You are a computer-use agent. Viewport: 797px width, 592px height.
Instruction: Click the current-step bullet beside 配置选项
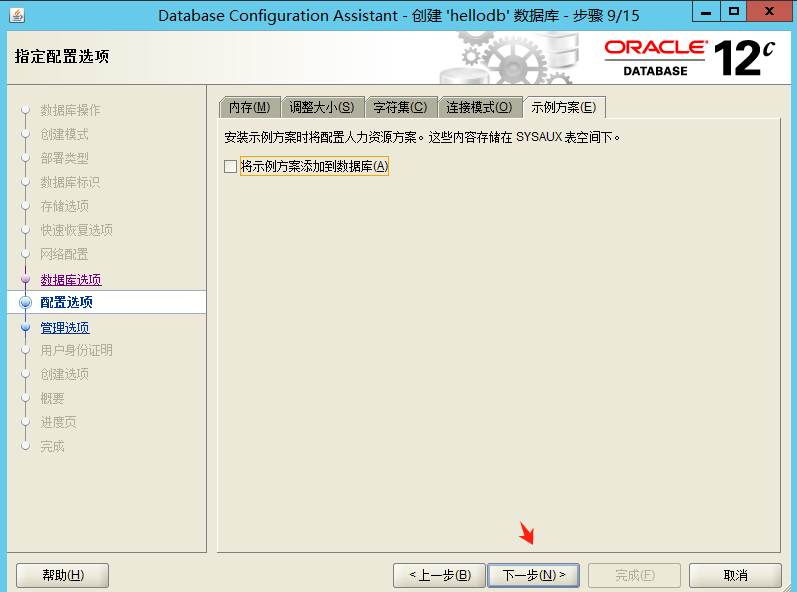pos(25,302)
